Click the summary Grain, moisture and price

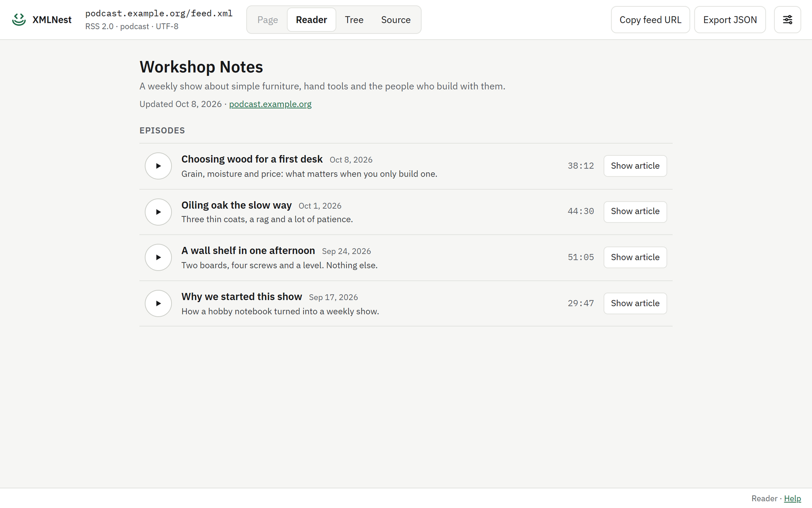click(x=310, y=174)
